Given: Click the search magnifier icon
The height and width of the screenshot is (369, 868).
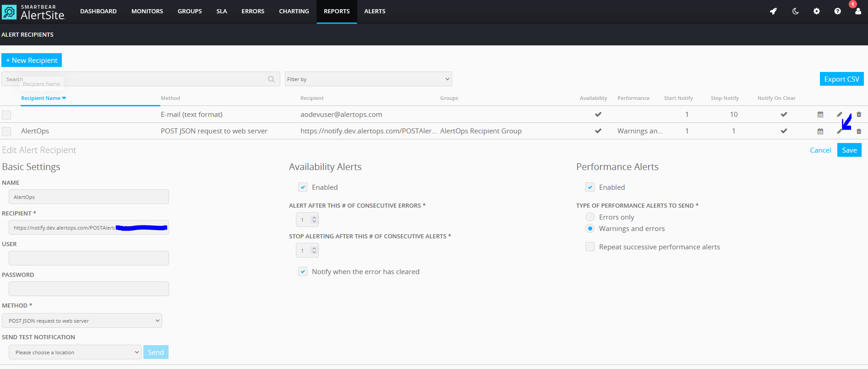Looking at the screenshot, I should click(271, 79).
